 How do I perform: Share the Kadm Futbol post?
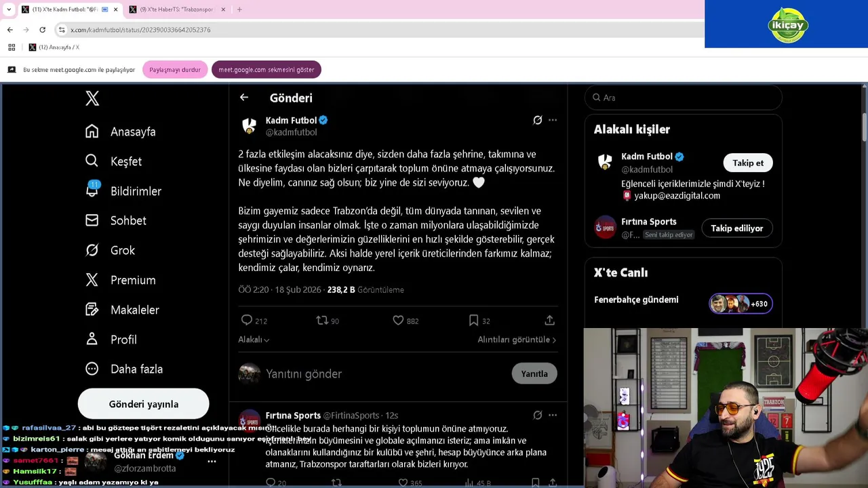click(x=550, y=321)
